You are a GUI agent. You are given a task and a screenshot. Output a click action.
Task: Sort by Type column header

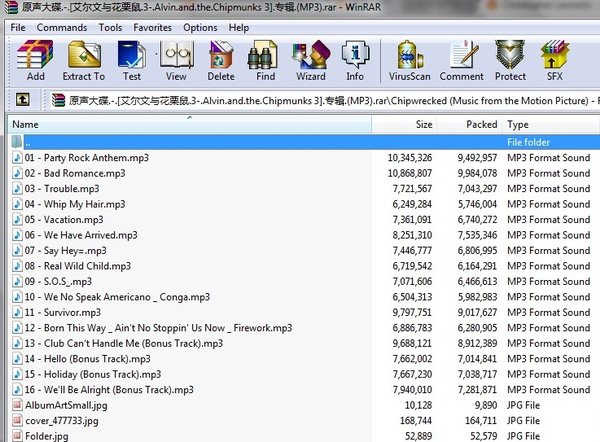tap(550, 124)
